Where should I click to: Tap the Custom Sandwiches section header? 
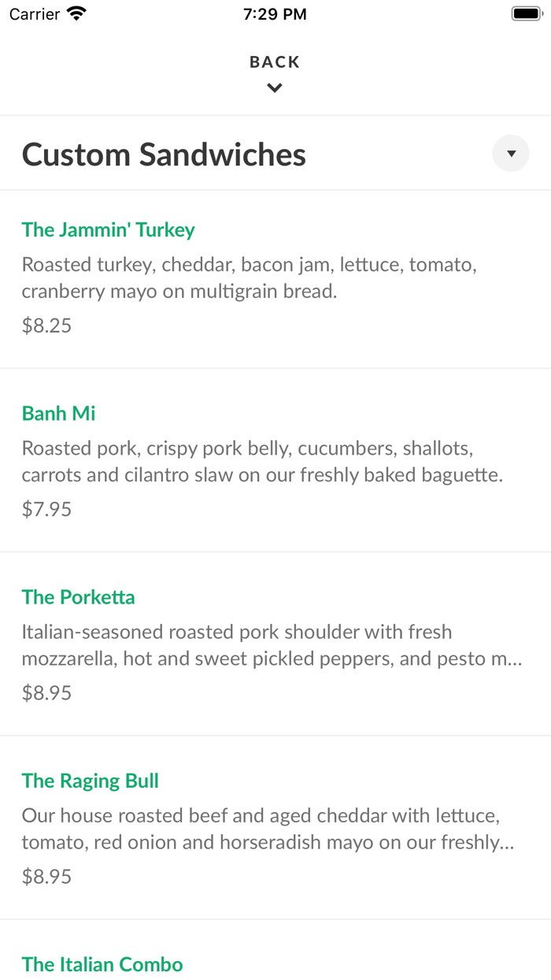pos(164,154)
